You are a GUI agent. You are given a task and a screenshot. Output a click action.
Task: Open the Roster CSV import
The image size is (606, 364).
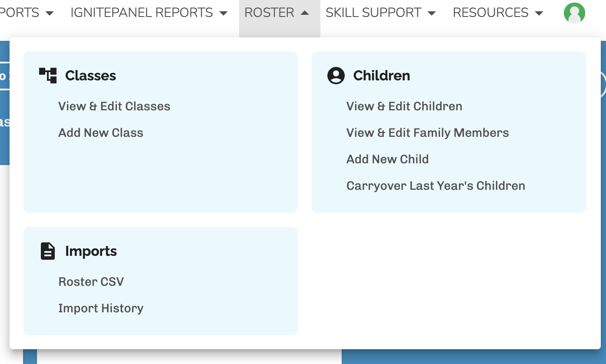coord(91,282)
